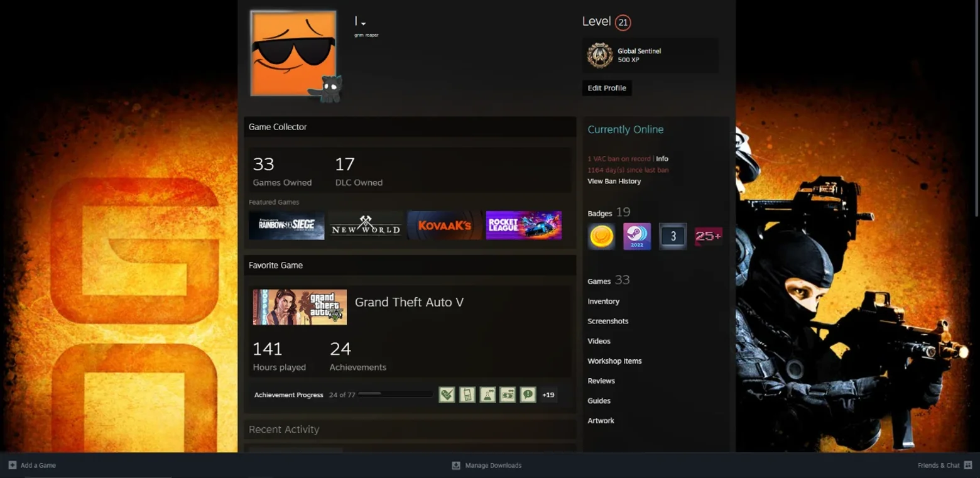This screenshot has width=980, height=478.
Task: Select the third achievement icon in the GTA V row
Action: tap(487, 394)
